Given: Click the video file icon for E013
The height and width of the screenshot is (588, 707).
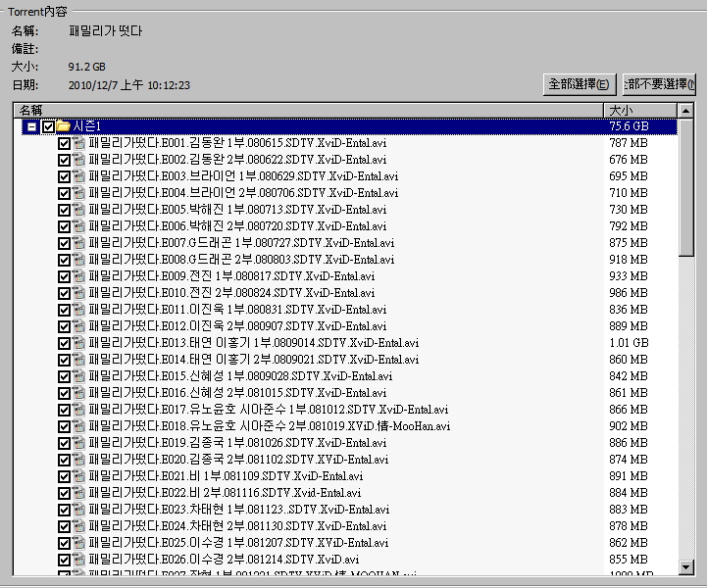Looking at the screenshot, I should [x=78, y=343].
